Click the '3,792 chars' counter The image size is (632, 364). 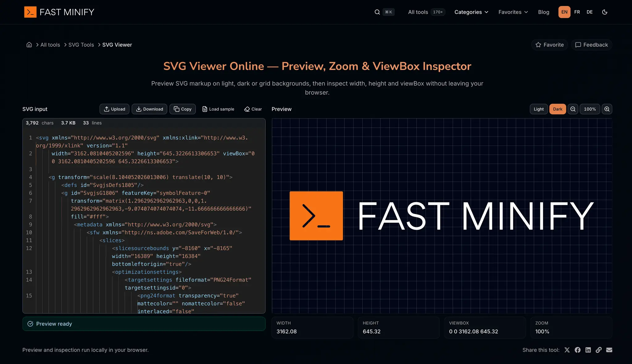tap(39, 123)
